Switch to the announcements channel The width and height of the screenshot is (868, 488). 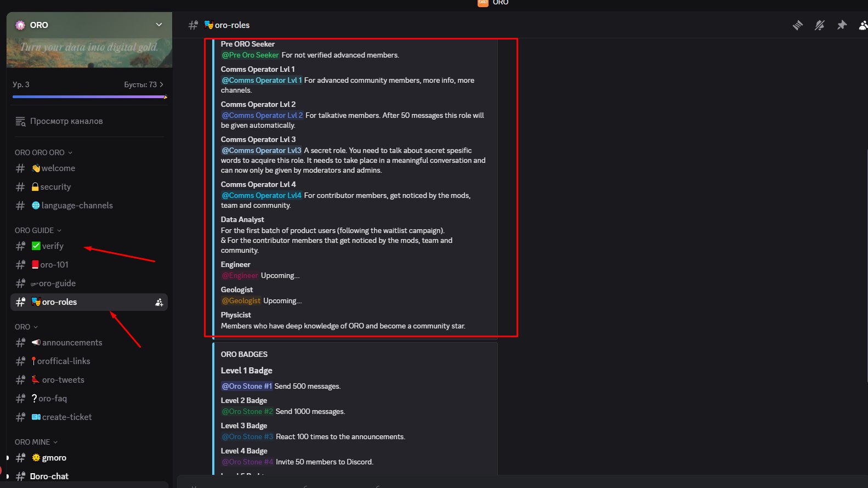(x=72, y=343)
